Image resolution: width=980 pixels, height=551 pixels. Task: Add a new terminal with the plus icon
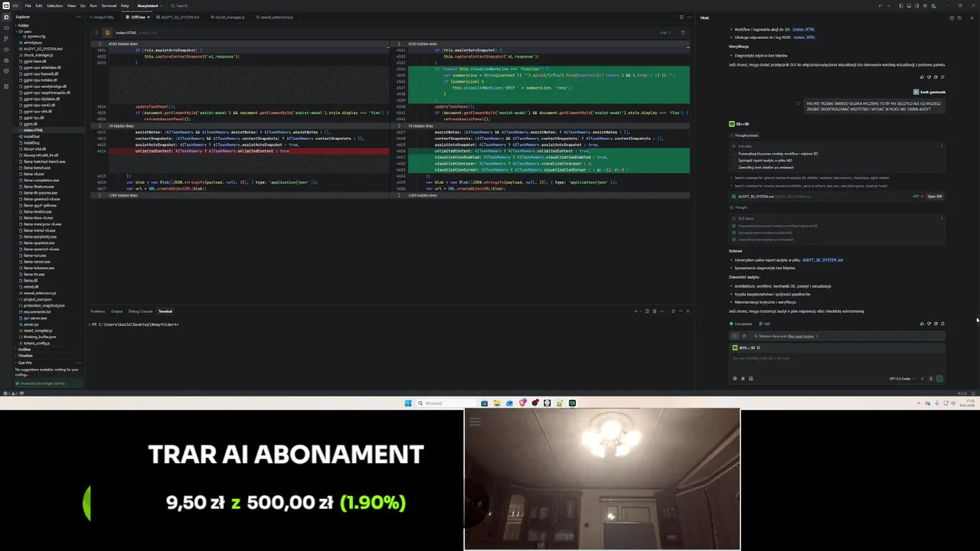click(x=635, y=311)
